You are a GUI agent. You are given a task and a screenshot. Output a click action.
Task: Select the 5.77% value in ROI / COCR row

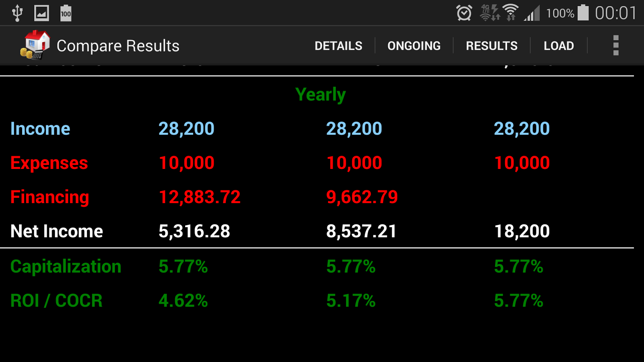tap(519, 301)
